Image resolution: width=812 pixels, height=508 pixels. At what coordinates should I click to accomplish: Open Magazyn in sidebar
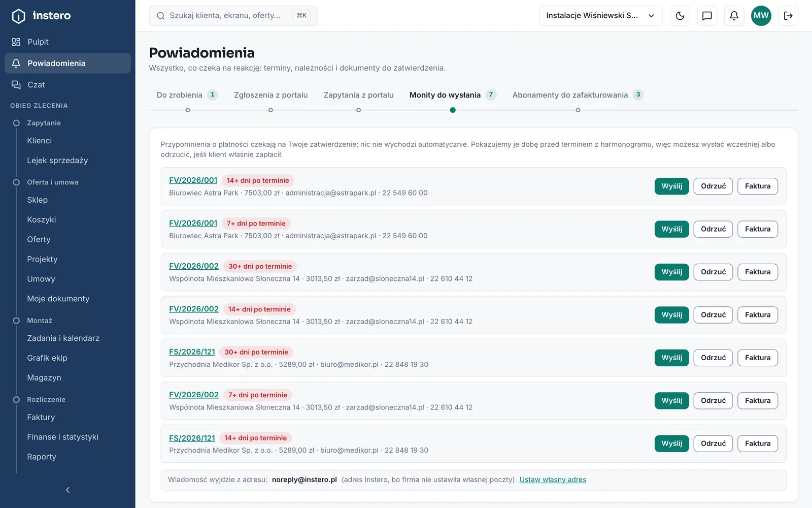[x=44, y=378]
